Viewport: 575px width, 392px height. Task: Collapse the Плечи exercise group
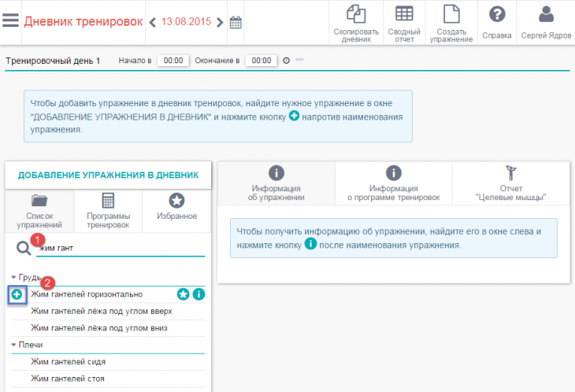[x=14, y=345]
